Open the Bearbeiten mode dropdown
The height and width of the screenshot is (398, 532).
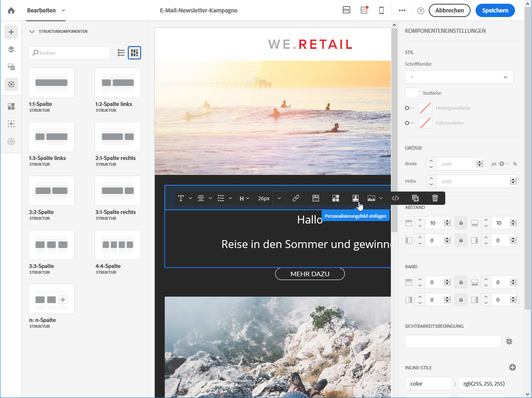[x=46, y=10]
